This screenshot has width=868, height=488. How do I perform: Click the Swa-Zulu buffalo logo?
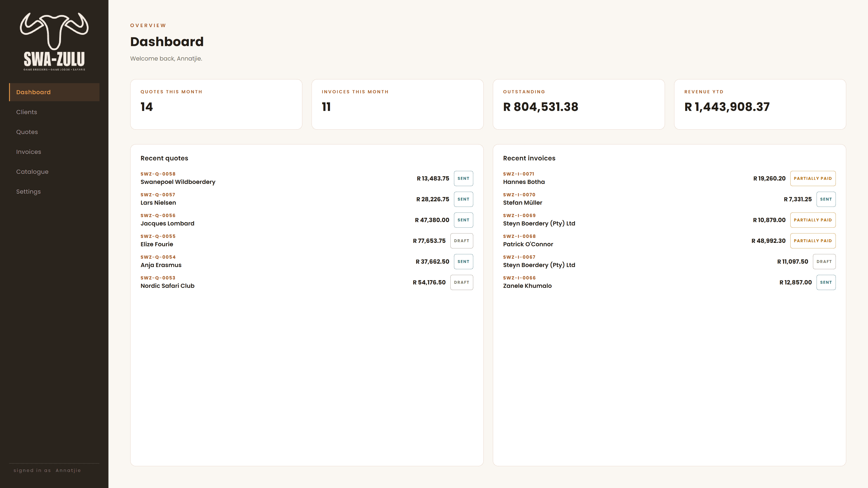pyautogui.click(x=54, y=42)
